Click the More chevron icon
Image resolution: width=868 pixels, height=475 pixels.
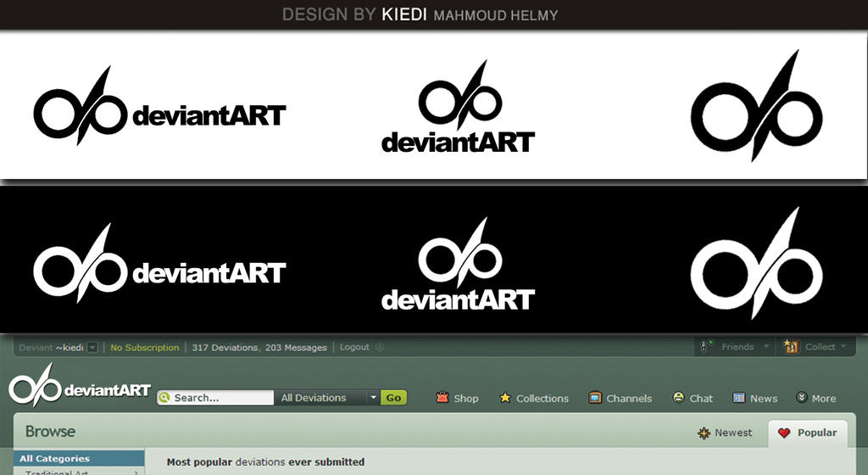click(x=801, y=397)
